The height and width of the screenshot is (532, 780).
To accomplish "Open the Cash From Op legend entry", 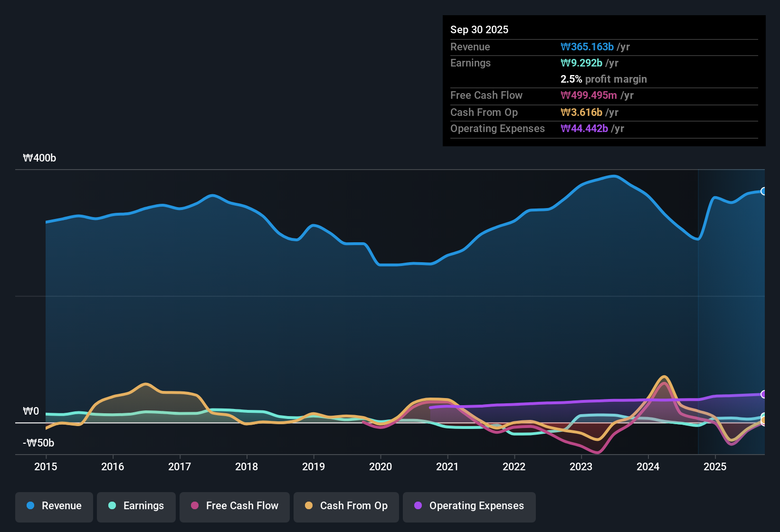I will click(346, 506).
